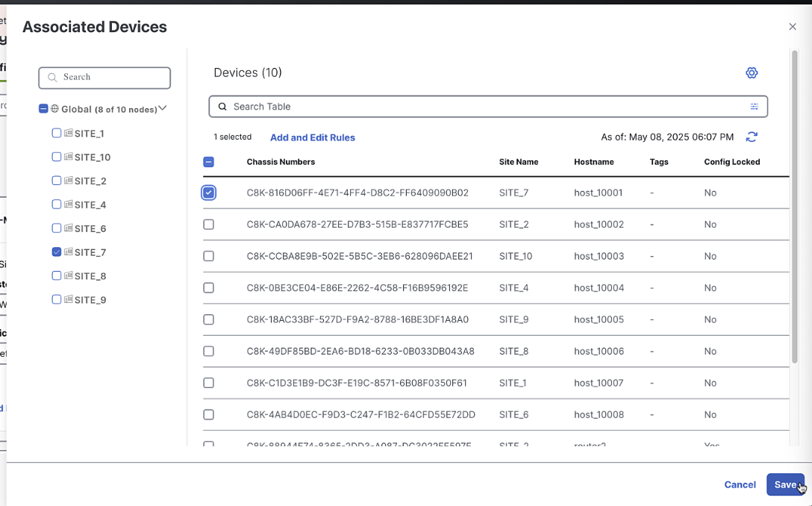Refresh the devices table
Image resolution: width=812 pixels, height=506 pixels.
(x=752, y=137)
